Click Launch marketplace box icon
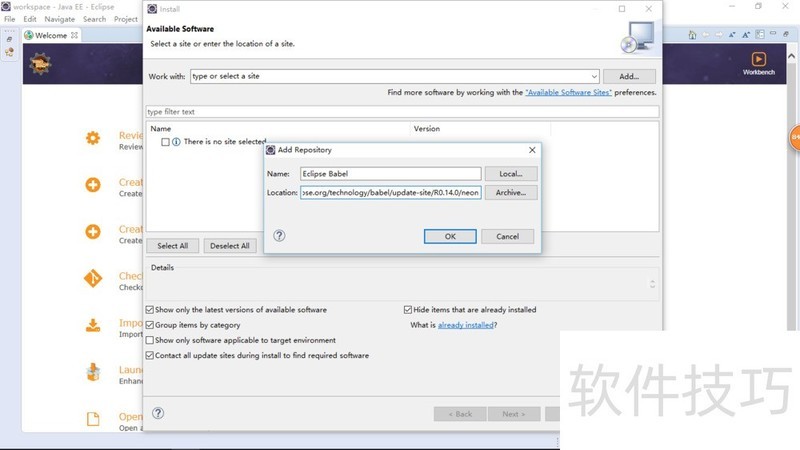 click(93, 372)
